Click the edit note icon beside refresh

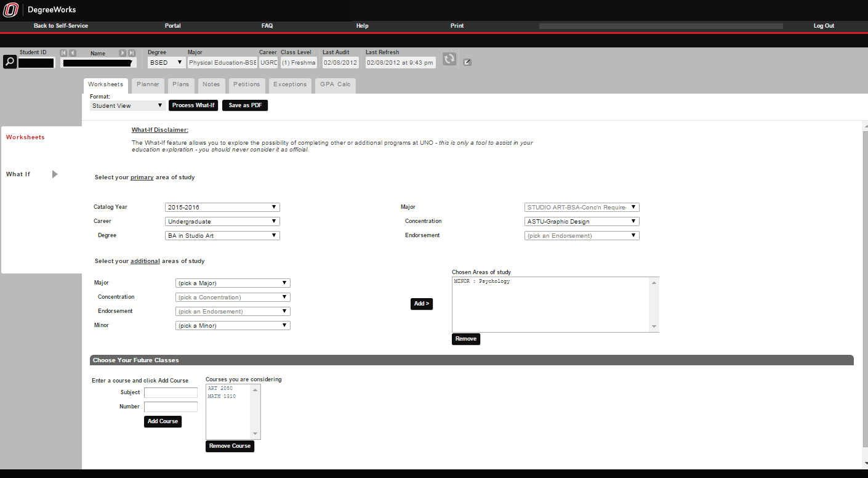click(x=467, y=62)
